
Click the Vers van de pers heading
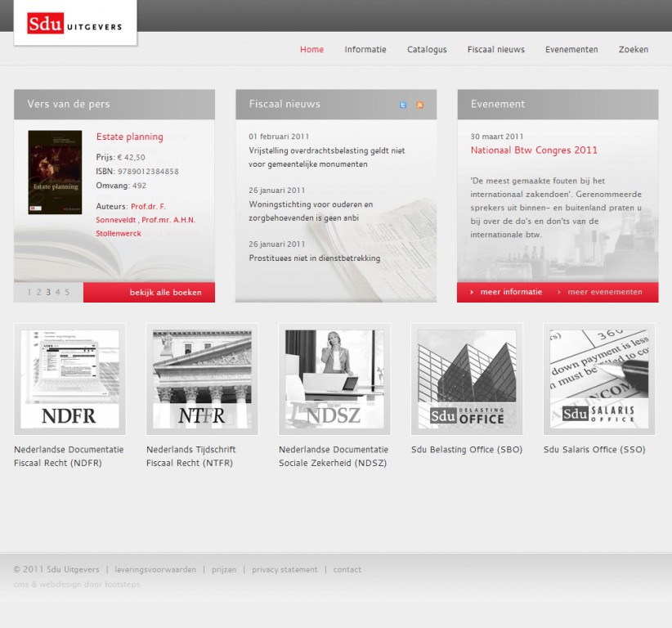click(69, 104)
